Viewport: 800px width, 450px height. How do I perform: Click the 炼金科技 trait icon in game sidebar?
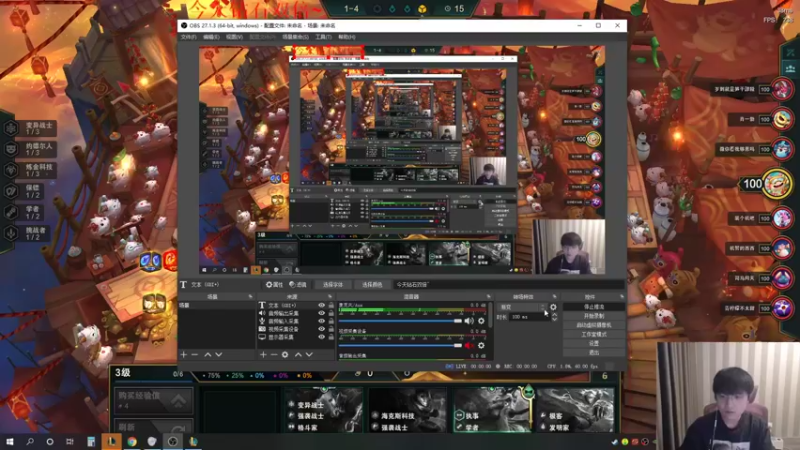(11, 170)
